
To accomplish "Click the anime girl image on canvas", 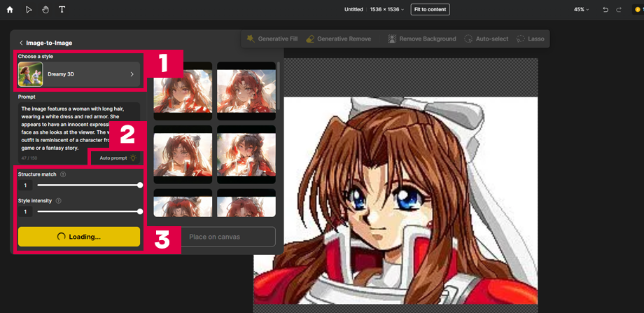I will pyautogui.click(x=395, y=200).
